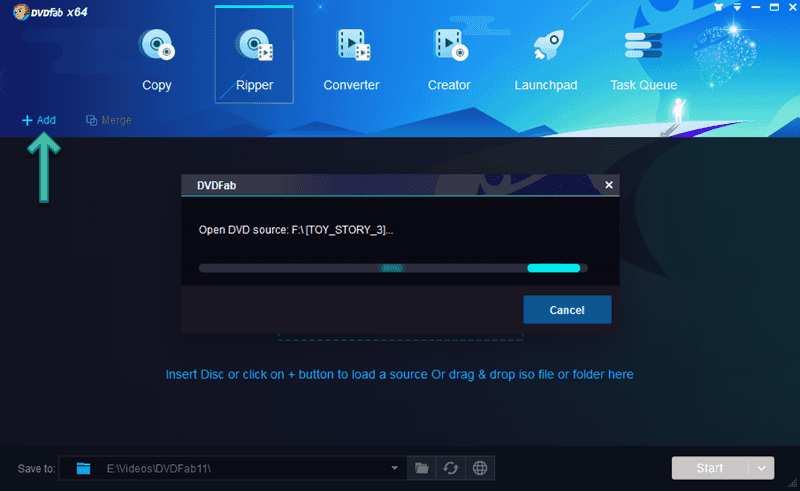
Task: Open the title bar menu dropdown triangle
Action: coord(737,7)
